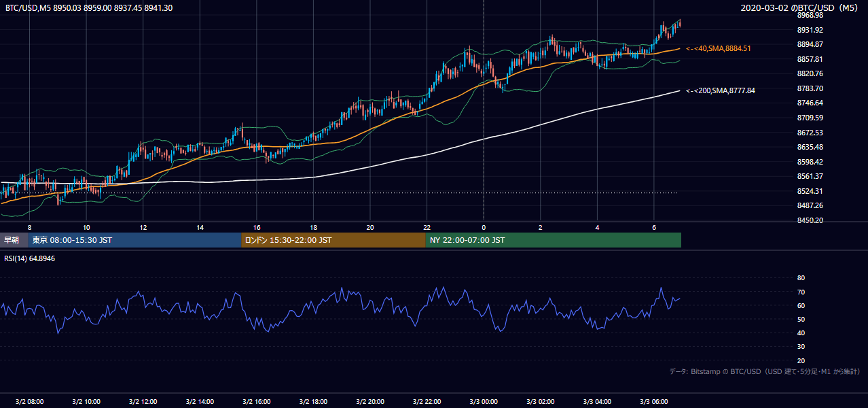
Task: Click the RSI axis level 80
Action: pyautogui.click(x=801, y=278)
